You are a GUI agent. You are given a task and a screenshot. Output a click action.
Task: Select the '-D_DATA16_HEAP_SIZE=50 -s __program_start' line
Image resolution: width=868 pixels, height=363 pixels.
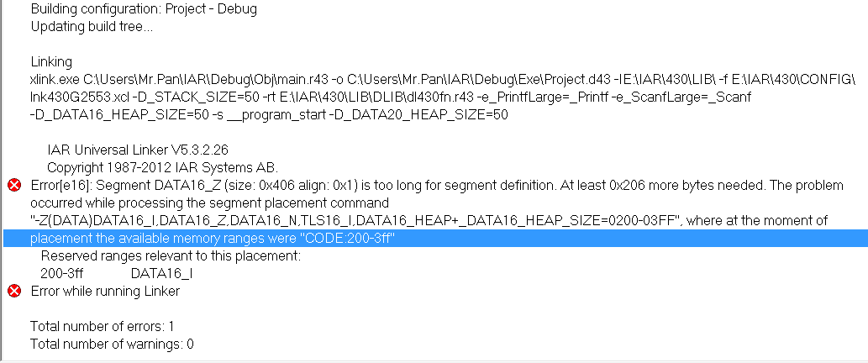pyautogui.click(x=269, y=114)
